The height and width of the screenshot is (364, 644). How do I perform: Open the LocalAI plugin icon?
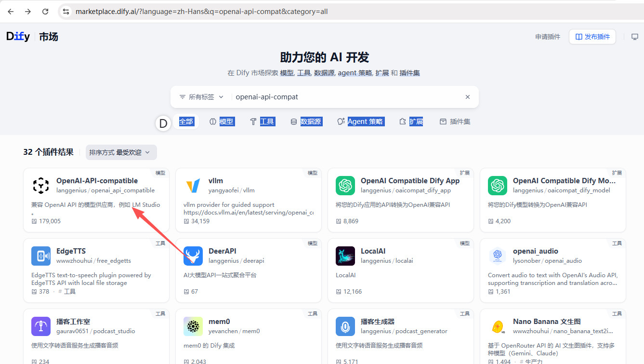pos(345,256)
